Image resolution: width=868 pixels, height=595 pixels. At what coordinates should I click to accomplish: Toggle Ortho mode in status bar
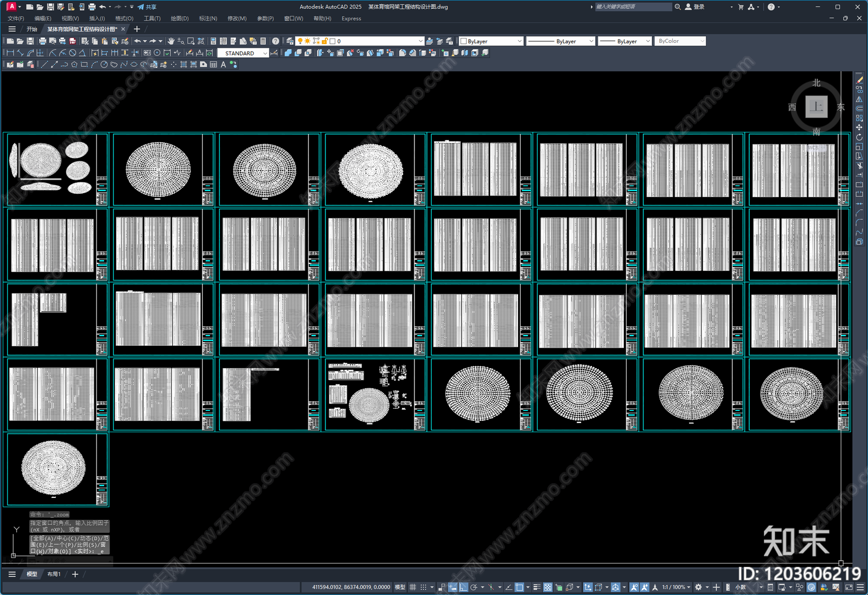463,587
